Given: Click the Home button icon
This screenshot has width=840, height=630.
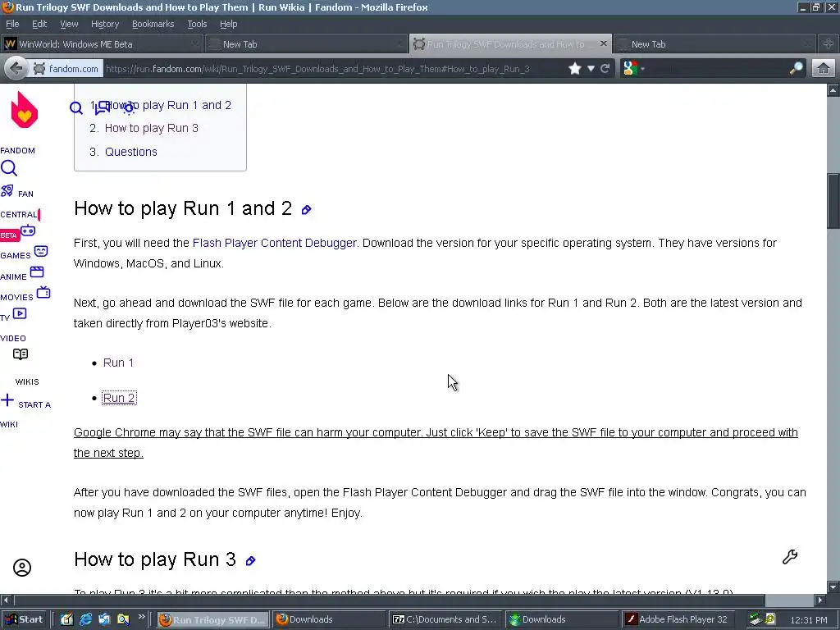Looking at the screenshot, I should click(x=824, y=69).
